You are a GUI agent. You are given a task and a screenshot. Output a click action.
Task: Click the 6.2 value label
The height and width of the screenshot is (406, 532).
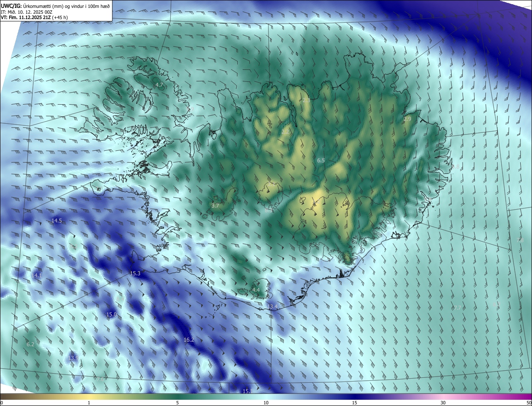[x=30, y=344]
